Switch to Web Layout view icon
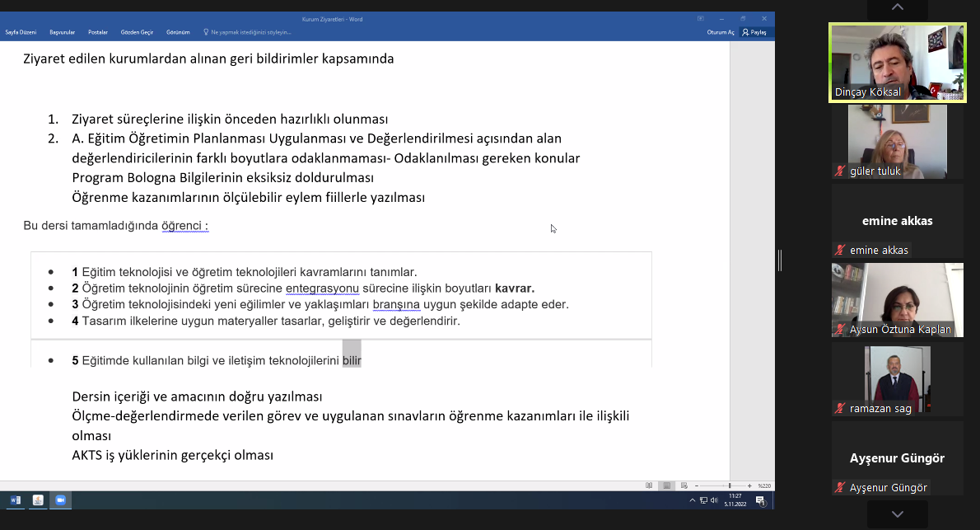 pyautogui.click(x=683, y=485)
